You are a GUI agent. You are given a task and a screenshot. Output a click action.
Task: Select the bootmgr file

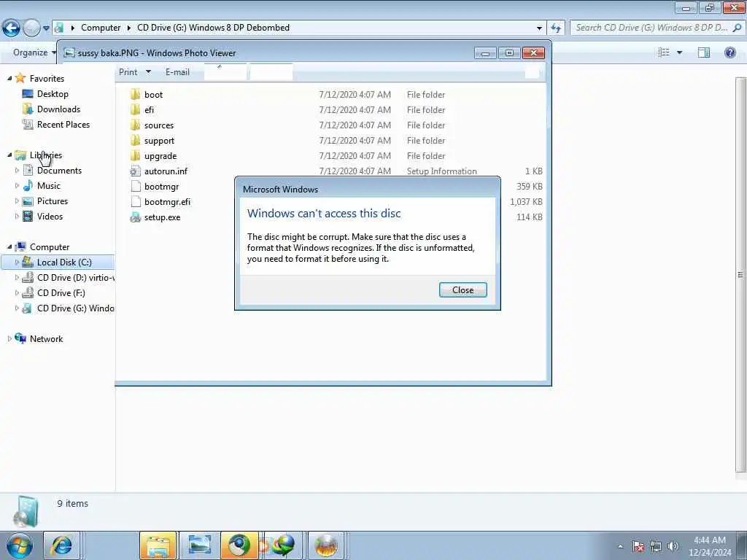(x=161, y=186)
